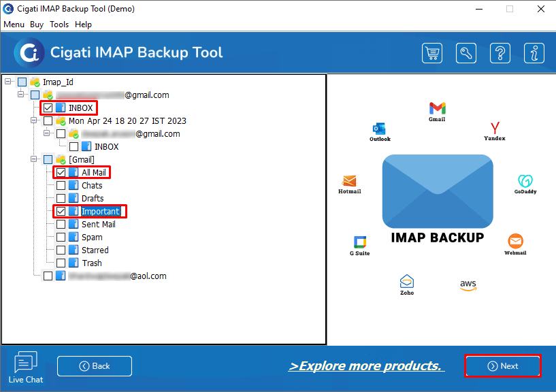Viewport: 556px width, 392px height.
Task: Click the Outlook logo icon
Action: (379, 129)
